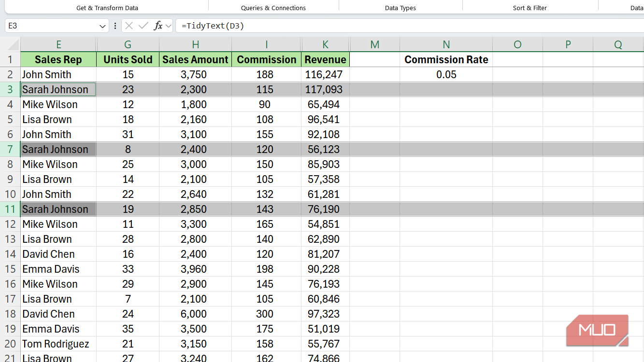The width and height of the screenshot is (644, 362).
Task: Select Sarah Johnson cell in row 7
Action: coord(58,149)
